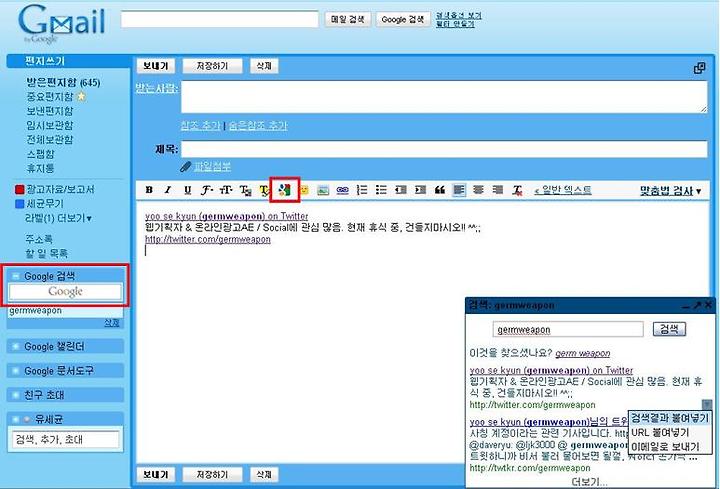Expand the Google 캘린더 gadget
The image size is (720, 489).
[16, 346]
